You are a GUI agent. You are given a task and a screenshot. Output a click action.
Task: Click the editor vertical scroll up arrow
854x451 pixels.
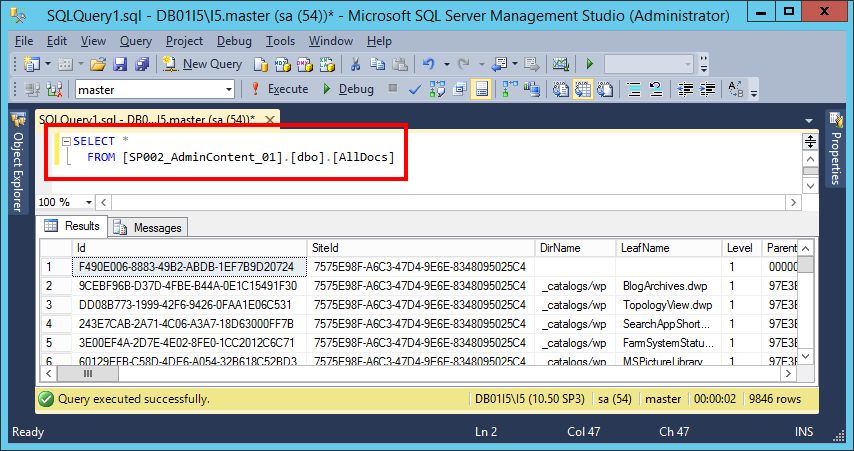810,159
